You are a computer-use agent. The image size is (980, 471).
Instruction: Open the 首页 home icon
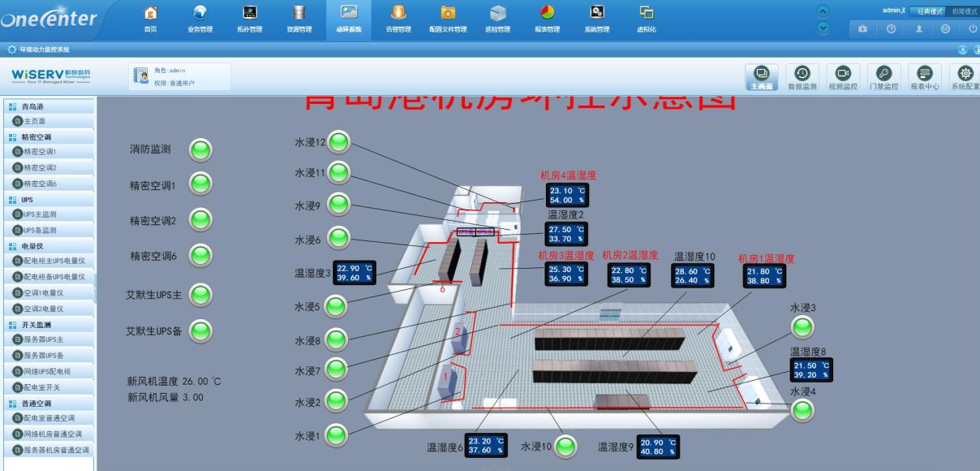pyautogui.click(x=150, y=12)
